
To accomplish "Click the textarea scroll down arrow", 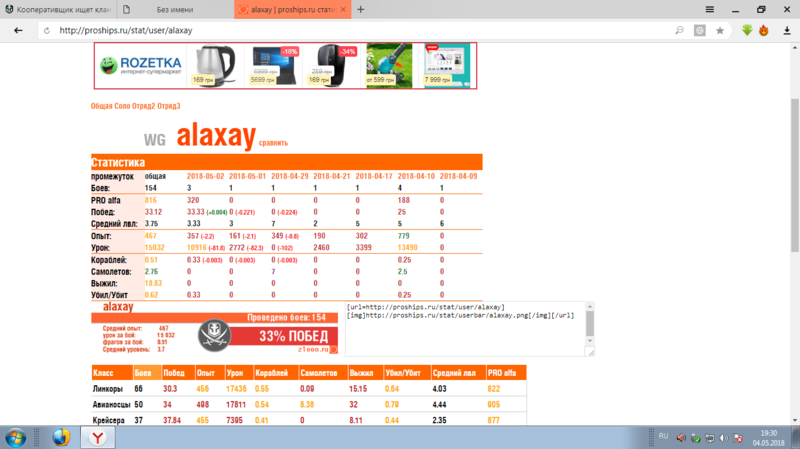I will [x=590, y=341].
